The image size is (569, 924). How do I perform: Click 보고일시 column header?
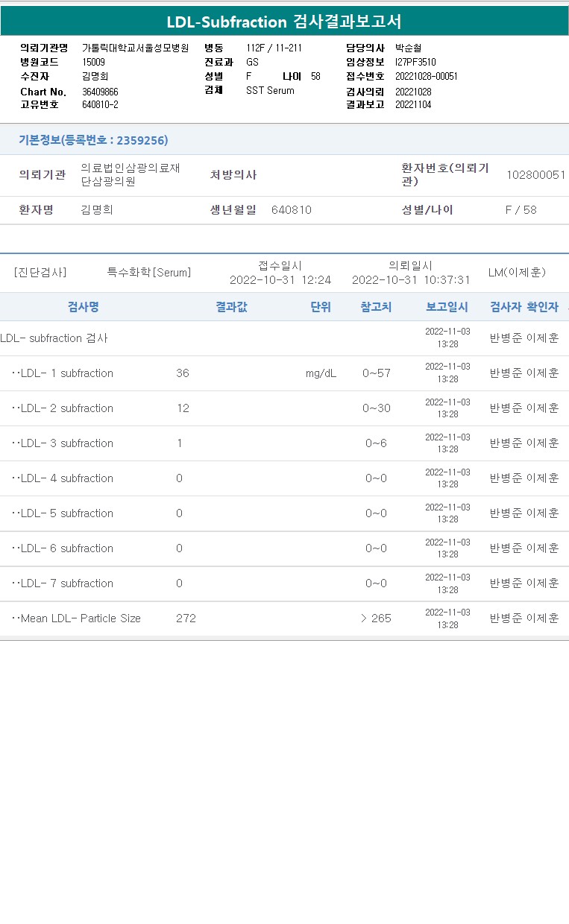pos(447,307)
